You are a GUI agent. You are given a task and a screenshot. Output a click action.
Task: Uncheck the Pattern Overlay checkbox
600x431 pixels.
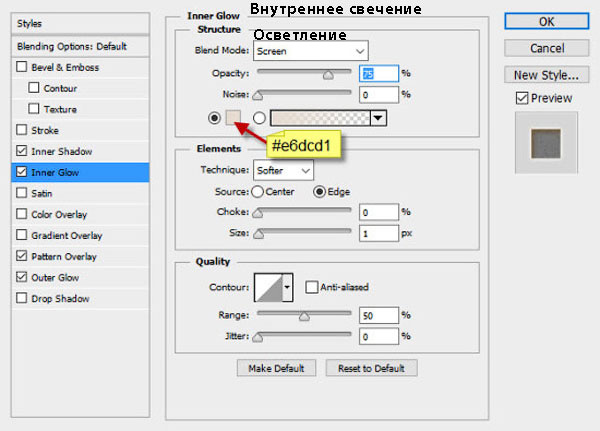tap(22, 256)
